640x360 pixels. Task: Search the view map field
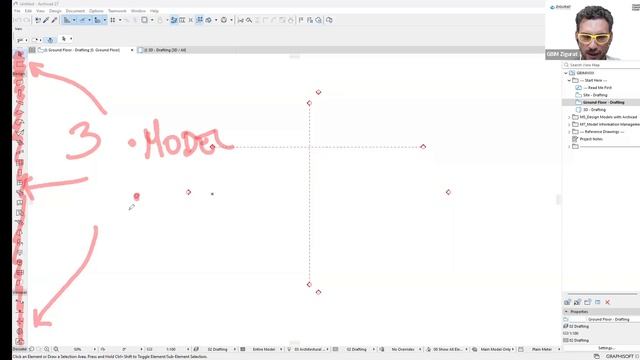point(602,65)
